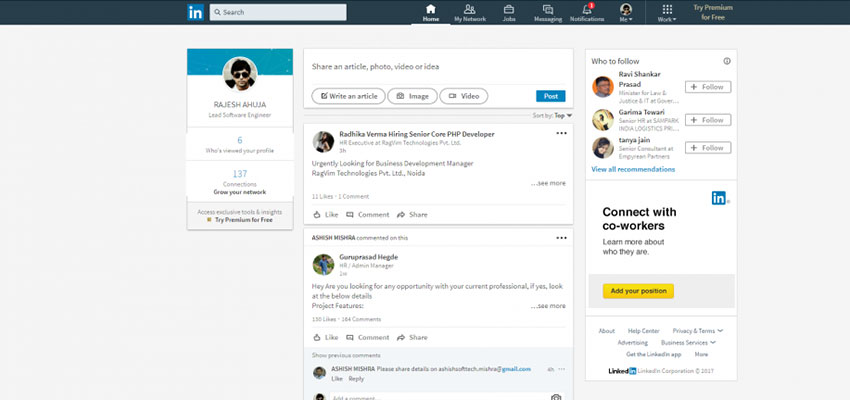Expand the Me profile menu
The height and width of the screenshot is (400, 850).
point(626,13)
